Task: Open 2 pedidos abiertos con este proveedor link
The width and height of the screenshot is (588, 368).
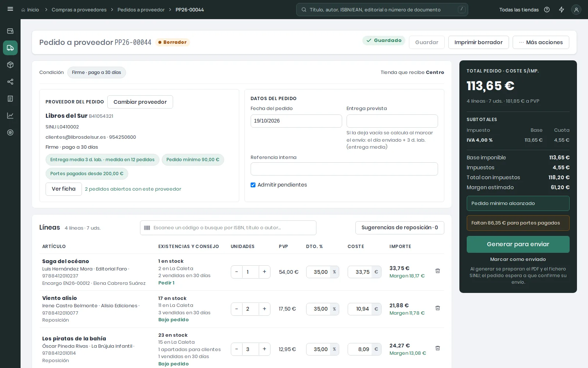Action: tap(133, 189)
